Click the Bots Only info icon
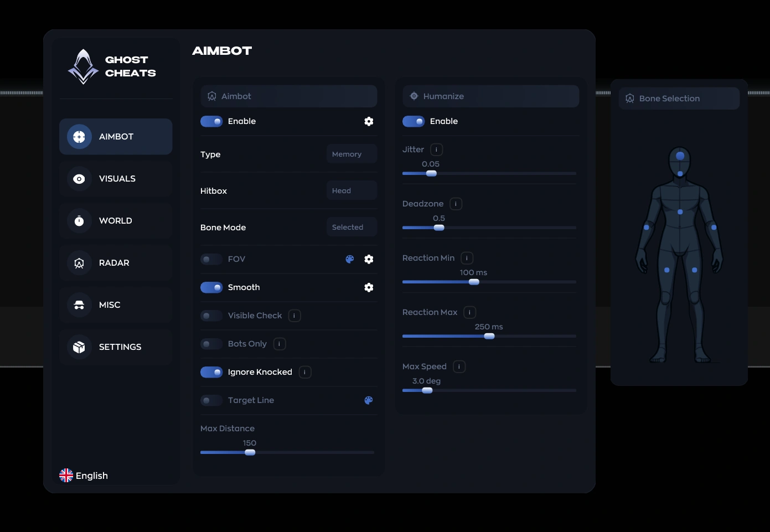This screenshot has width=770, height=532. coord(280,344)
